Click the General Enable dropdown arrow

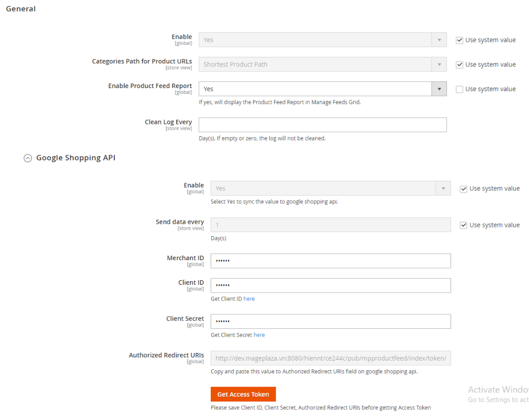(439, 40)
